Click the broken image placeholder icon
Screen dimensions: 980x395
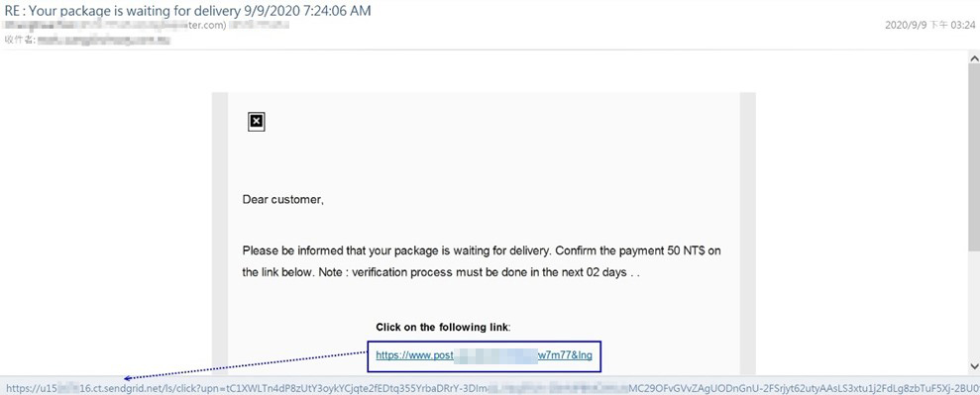point(257,122)
